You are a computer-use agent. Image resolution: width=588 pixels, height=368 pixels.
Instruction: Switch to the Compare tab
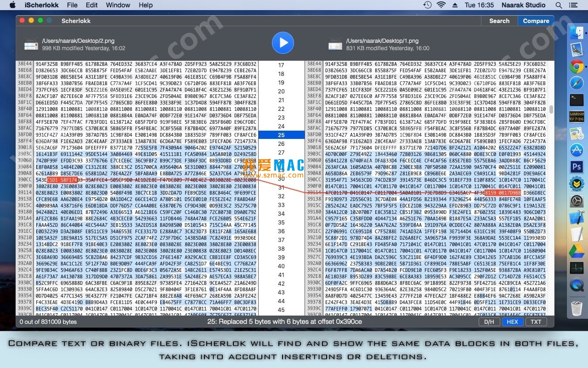click(536, 21)
